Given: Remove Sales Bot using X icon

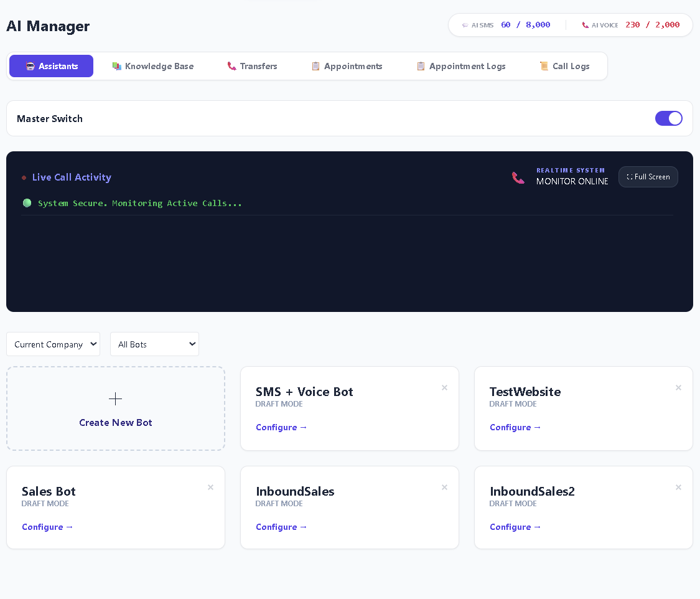Looking at the screenshot, I should [x=211, y=488].
